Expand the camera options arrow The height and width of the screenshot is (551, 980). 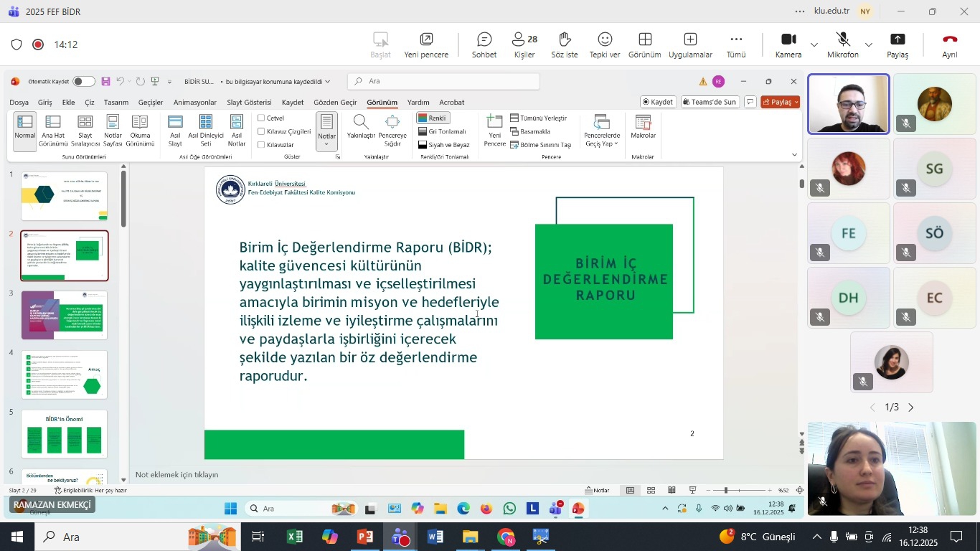point(814,45)
